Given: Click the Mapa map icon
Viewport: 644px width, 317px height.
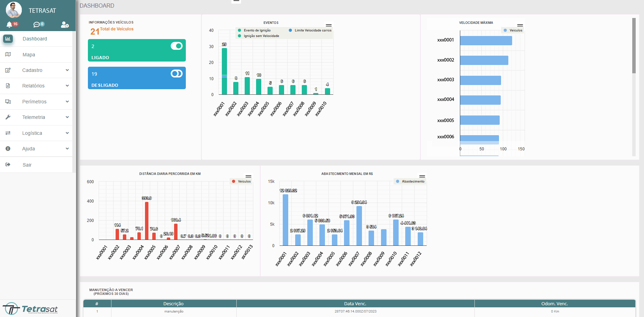Looking at the screenshot, I should (x=8, y=55).
